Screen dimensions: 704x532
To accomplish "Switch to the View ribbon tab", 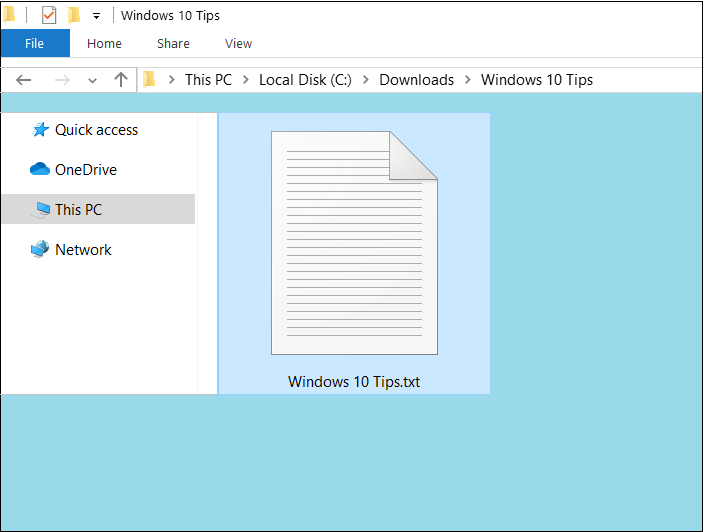I will coord(238,44).
